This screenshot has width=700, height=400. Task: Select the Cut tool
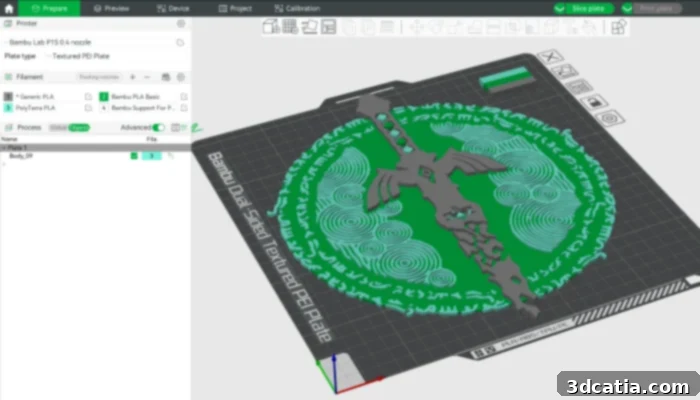(494, 27)
